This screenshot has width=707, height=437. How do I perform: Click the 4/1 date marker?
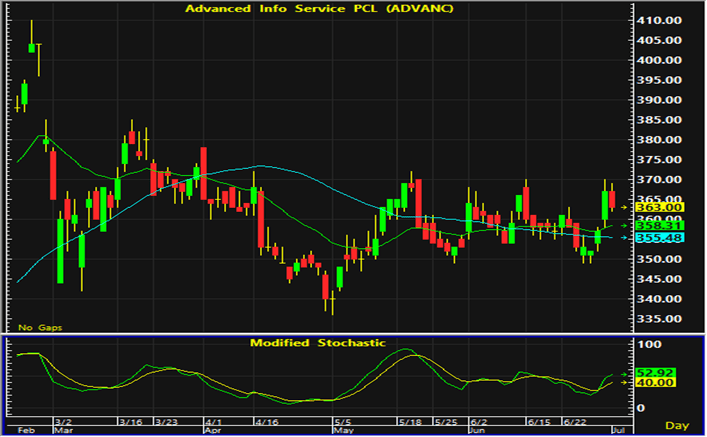coord(213,422)
